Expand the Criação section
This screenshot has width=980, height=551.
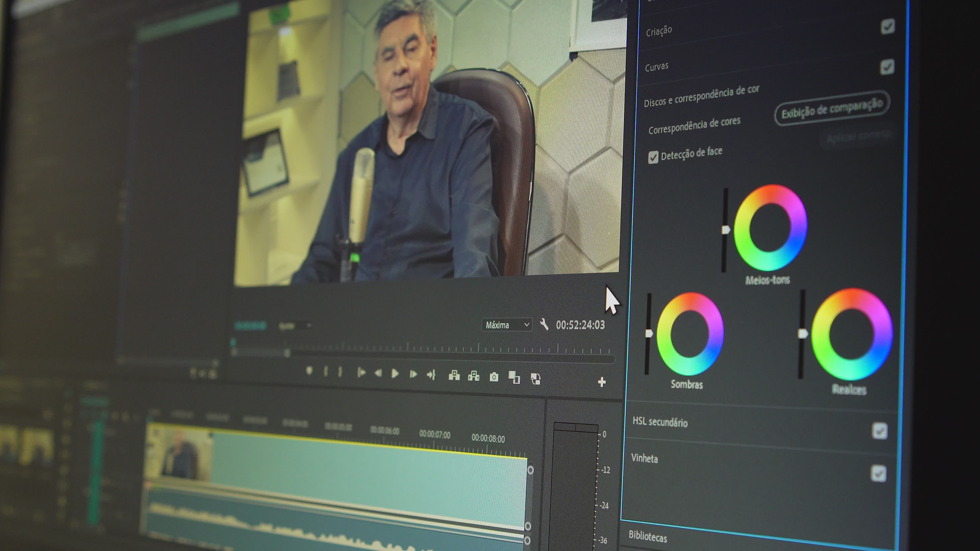659,31
